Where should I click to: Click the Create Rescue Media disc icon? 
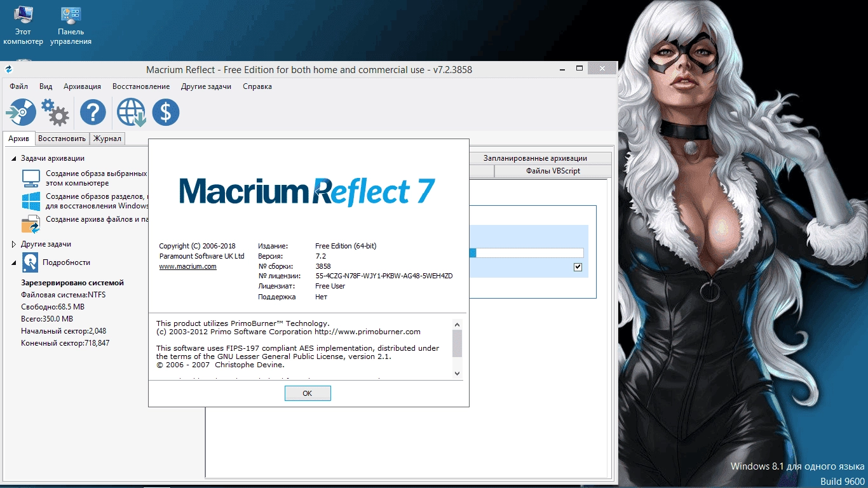[x=21, y=112]
